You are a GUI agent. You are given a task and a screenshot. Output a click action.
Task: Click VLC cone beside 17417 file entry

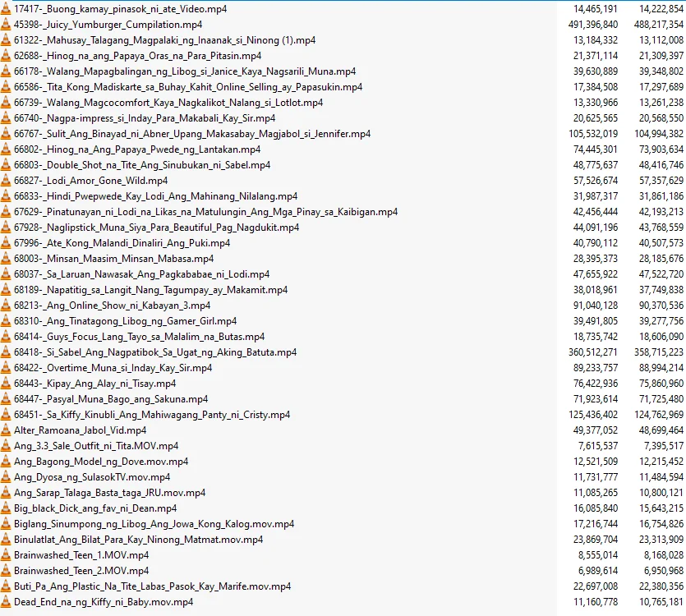click(x=5, y=9)
